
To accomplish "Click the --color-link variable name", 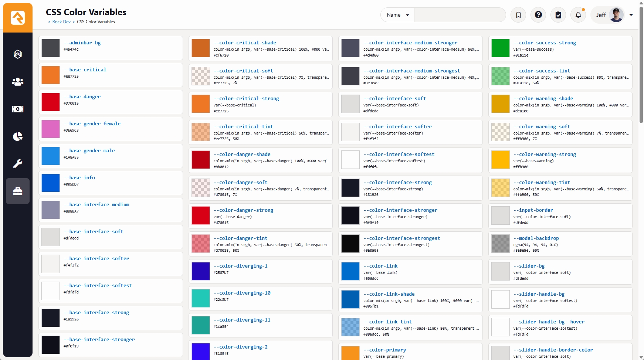I will click(380, 266).
